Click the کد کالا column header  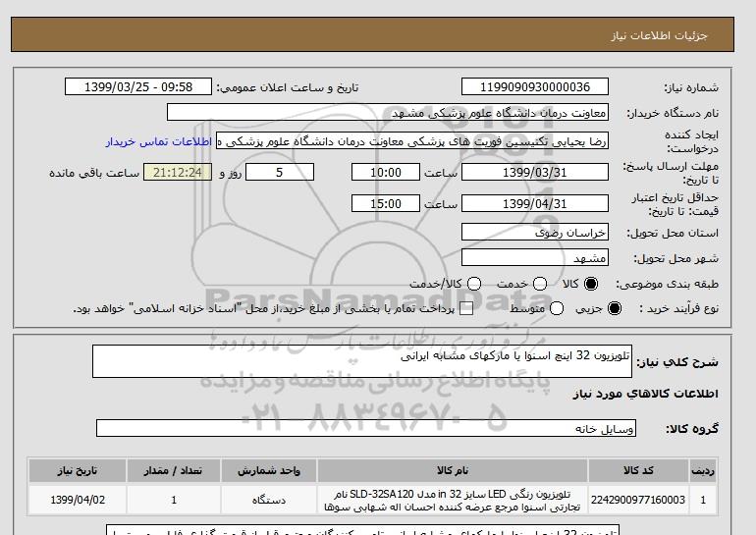click(x=638, y=470)
